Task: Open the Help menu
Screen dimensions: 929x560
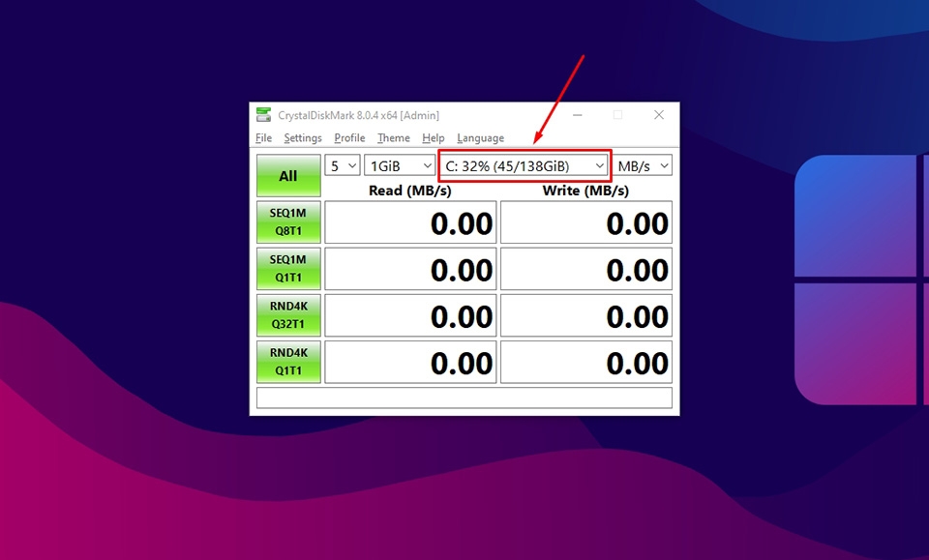Action: tap(434, 137)
